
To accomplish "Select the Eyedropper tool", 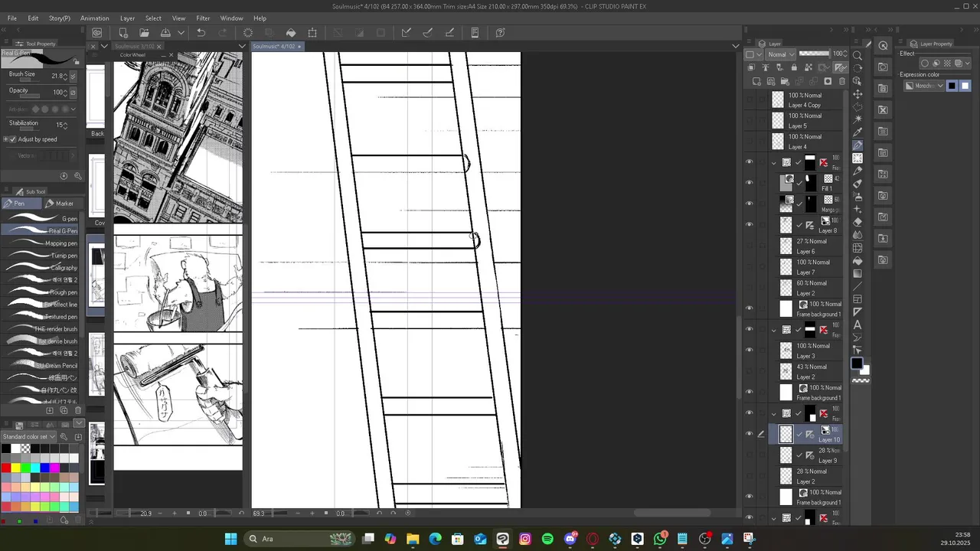I will pos(857,132).
